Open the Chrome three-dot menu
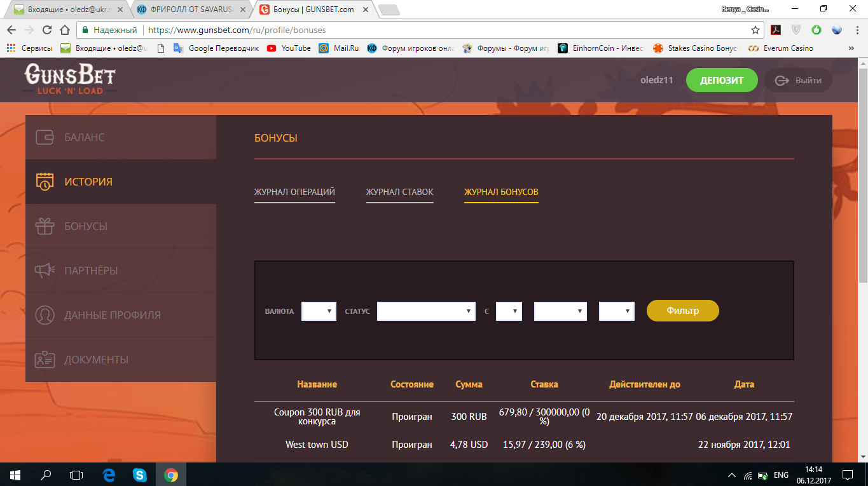Viewport: 868px width, 486px height. click(856, 30)
